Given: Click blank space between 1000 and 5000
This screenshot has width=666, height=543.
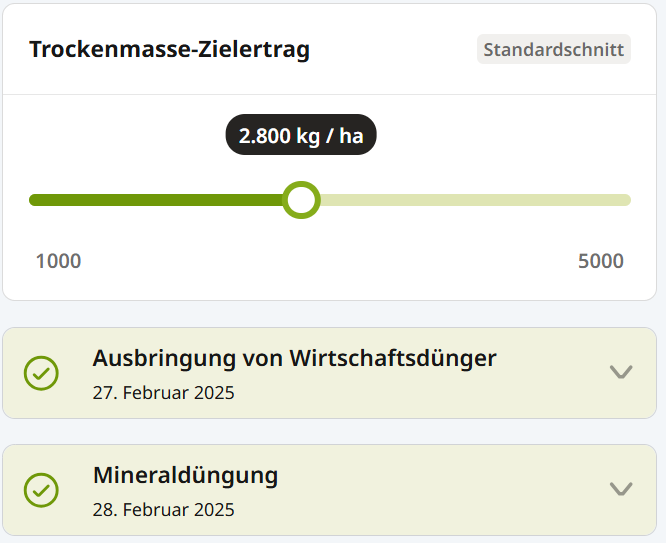Looking at the screenshot, I should click(330, 262).
